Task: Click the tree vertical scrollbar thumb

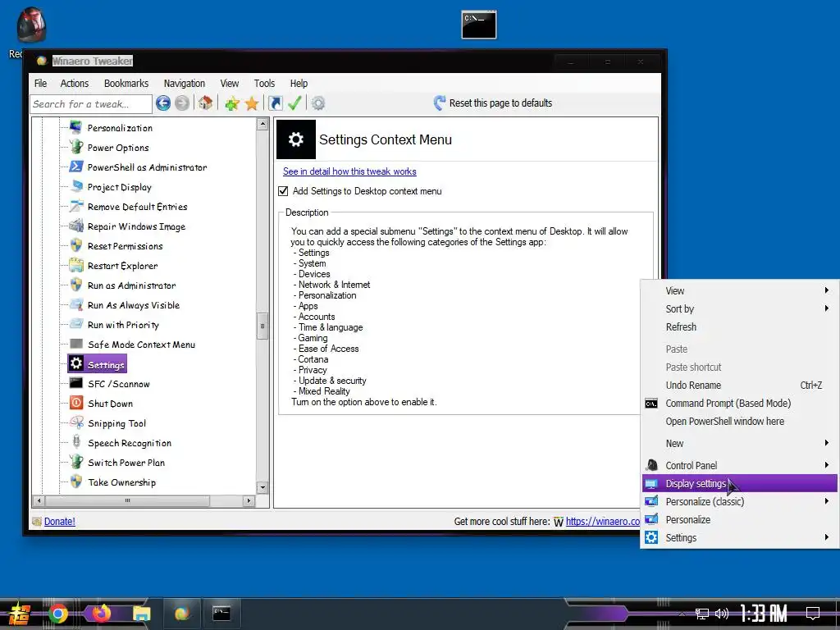Action: (262, 326)
